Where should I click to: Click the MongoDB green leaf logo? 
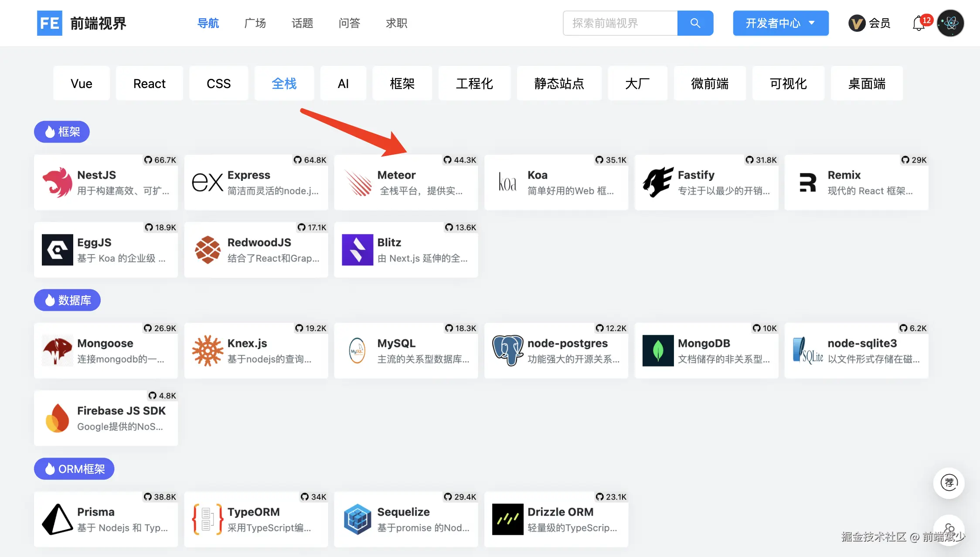point(657,350)
